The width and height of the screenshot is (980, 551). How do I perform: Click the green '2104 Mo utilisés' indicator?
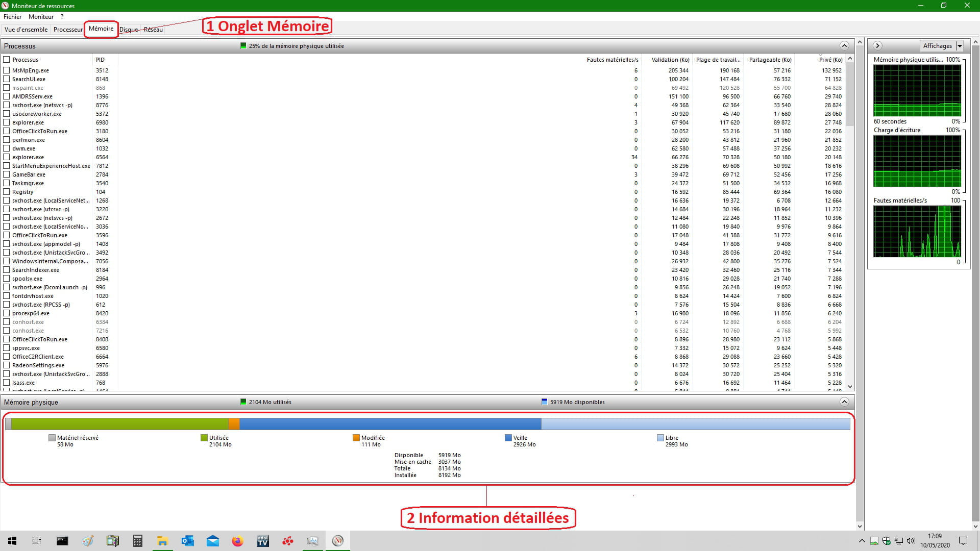click(243, 402)
